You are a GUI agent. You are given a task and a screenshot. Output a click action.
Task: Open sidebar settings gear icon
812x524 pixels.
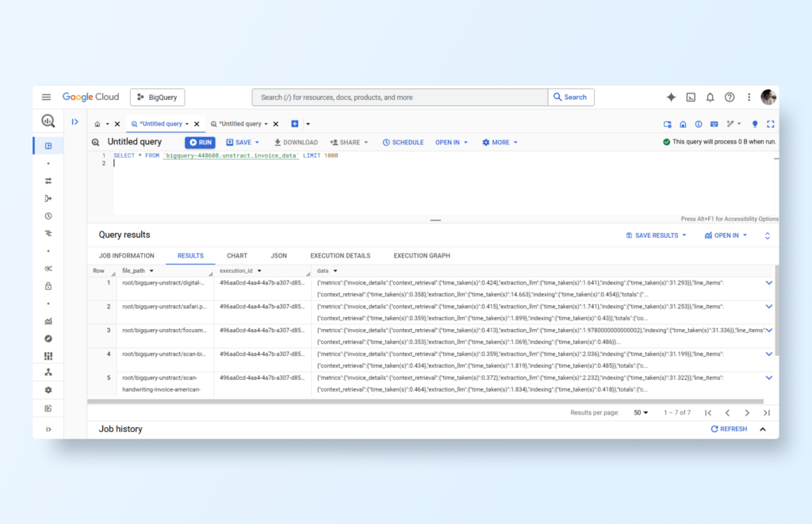[x=48, y=390]
